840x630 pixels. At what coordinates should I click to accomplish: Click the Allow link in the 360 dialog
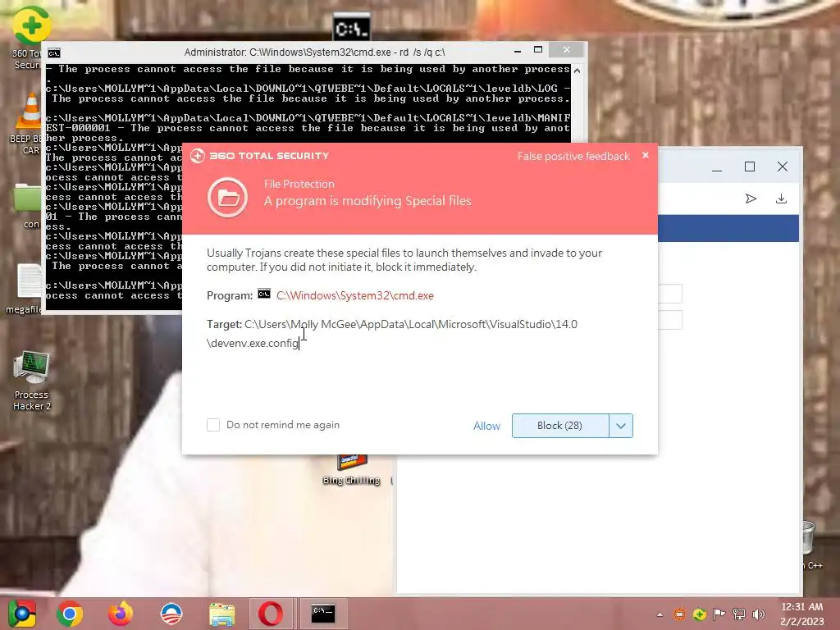pyautogui.click(x=486, y=426)
